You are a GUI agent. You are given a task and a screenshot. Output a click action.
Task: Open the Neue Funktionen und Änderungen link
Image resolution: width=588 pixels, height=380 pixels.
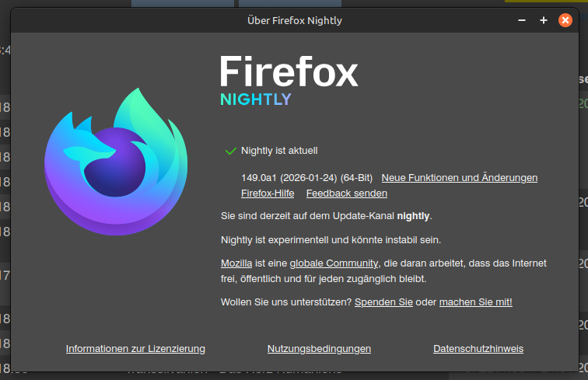coord(460,178)
